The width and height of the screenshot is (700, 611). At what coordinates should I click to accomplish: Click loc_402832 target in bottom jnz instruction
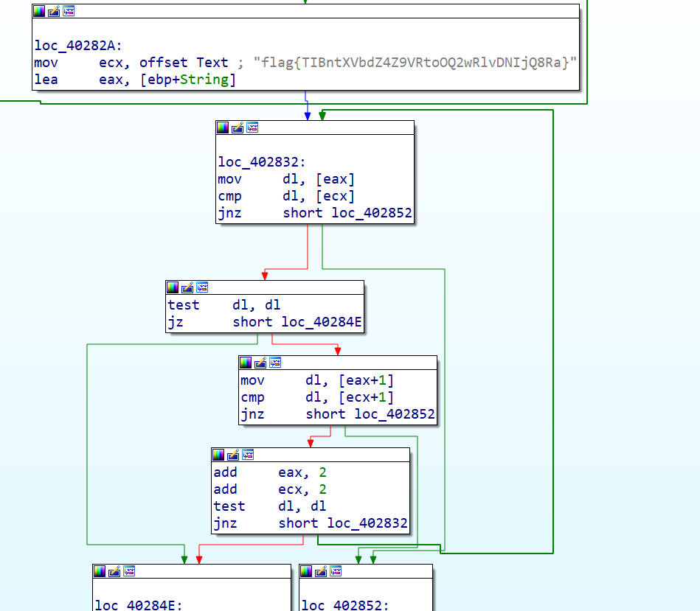click(x=367, y=523)
